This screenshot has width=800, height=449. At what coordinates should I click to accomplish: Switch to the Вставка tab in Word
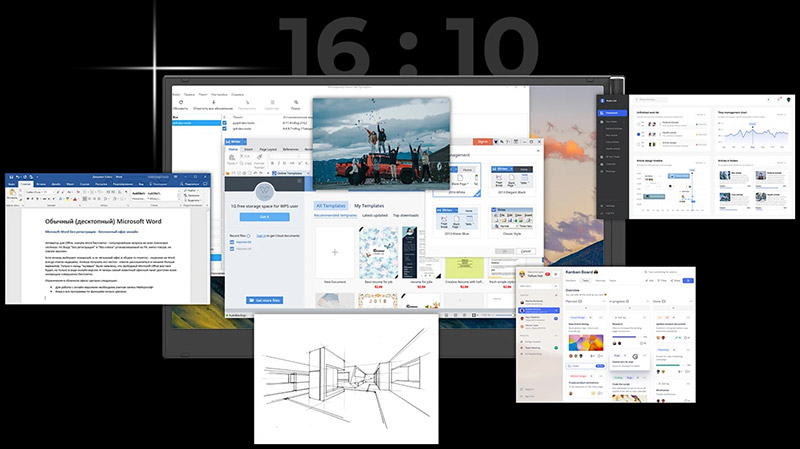pyautogui.click(x=40, y=184)
